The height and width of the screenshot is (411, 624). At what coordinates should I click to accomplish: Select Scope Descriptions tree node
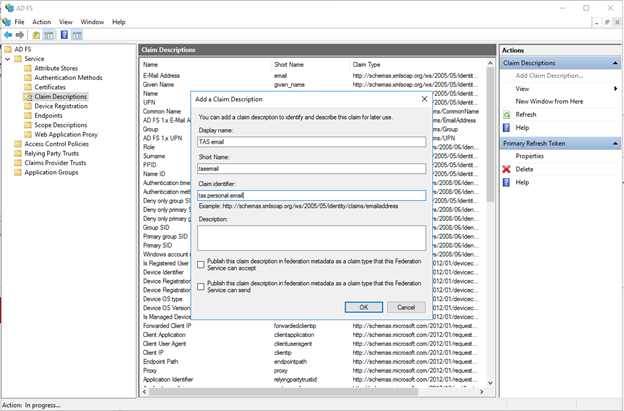[x=60, y=125]
